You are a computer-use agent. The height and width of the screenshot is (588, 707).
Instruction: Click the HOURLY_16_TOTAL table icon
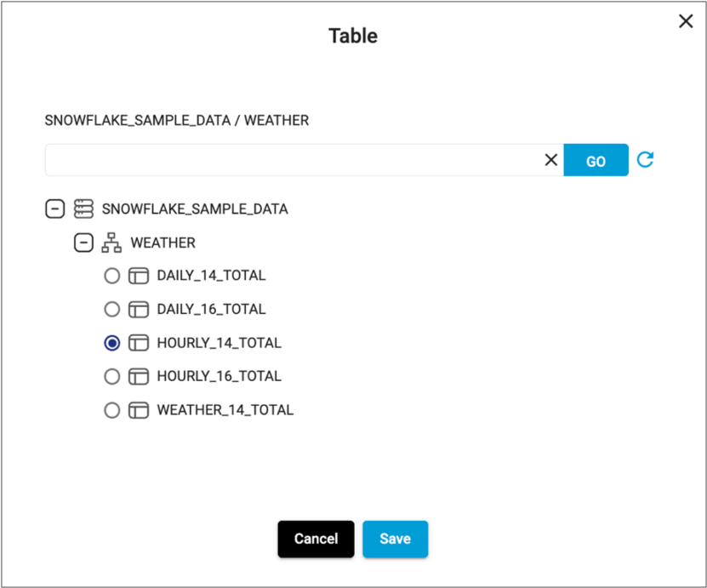(x=139, y=376)
